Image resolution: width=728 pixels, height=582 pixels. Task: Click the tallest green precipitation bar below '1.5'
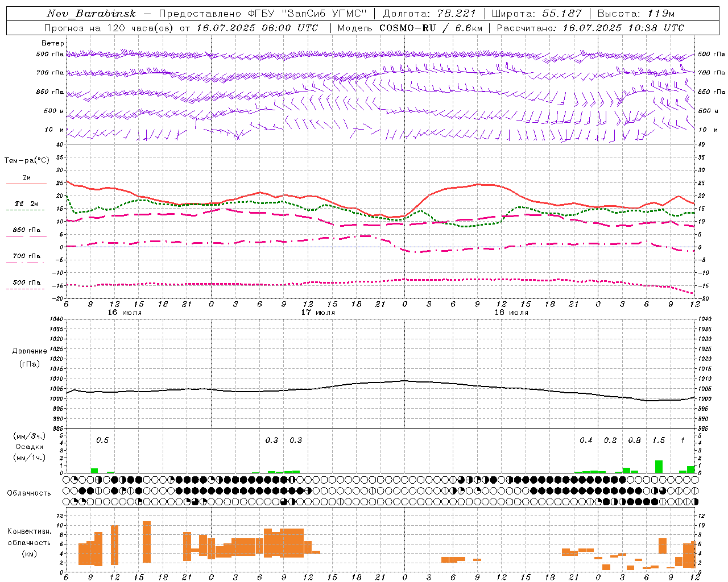(659, 467)
